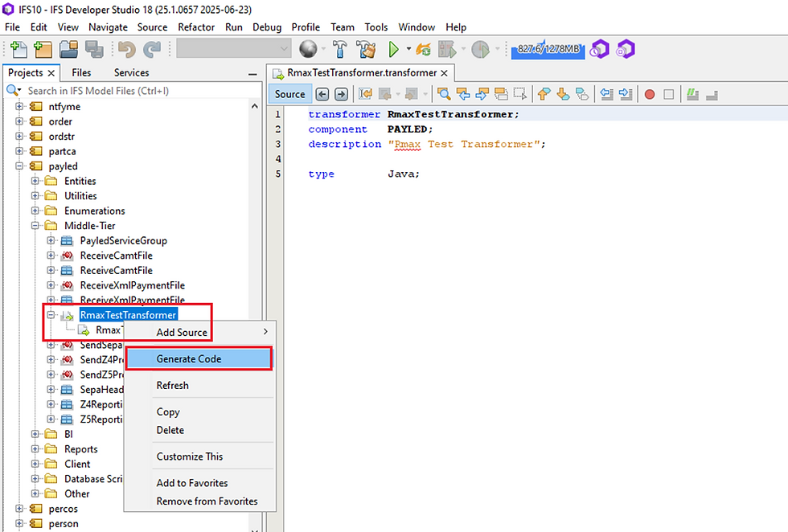Click Next Bookmark down-arrow icon
Viewport: 788px width, 532px height.
click(x=563, y=94)
